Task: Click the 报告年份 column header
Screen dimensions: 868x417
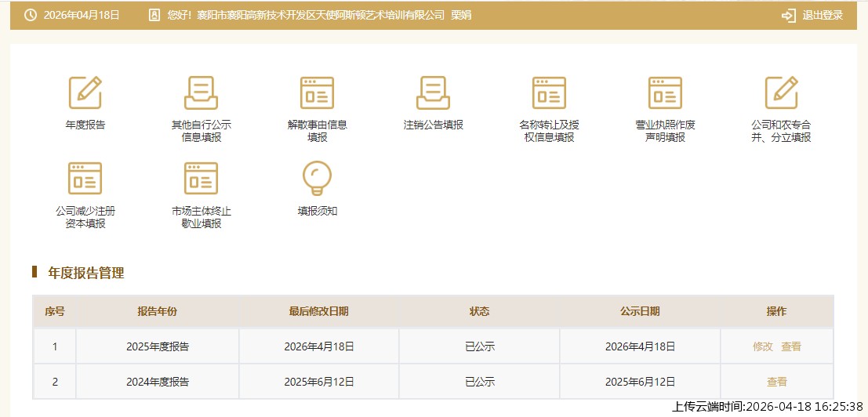Action: 158,311
